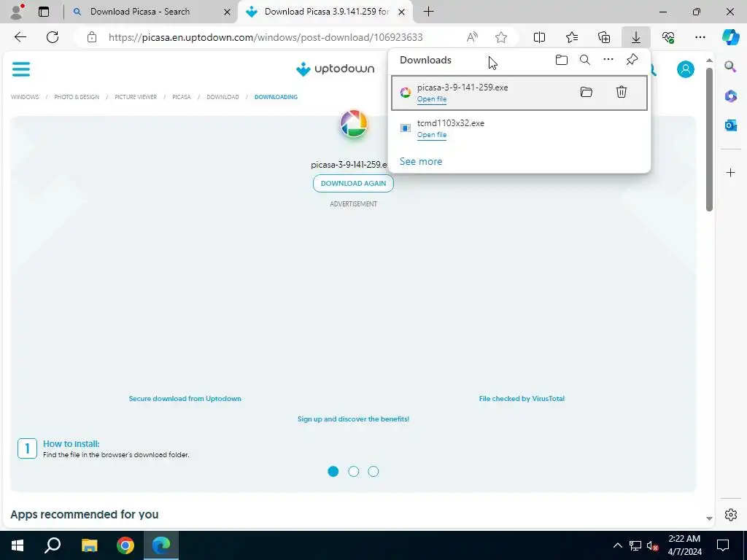747x560 pixels.
Task: Open File Explorer from taskbar
Action: click(x=89, y=545)
